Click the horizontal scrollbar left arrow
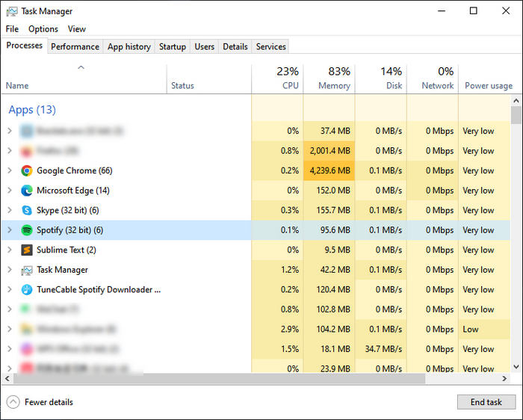Image resolution: width=523 pixels, height=420 pixels. tap(7, 379)
